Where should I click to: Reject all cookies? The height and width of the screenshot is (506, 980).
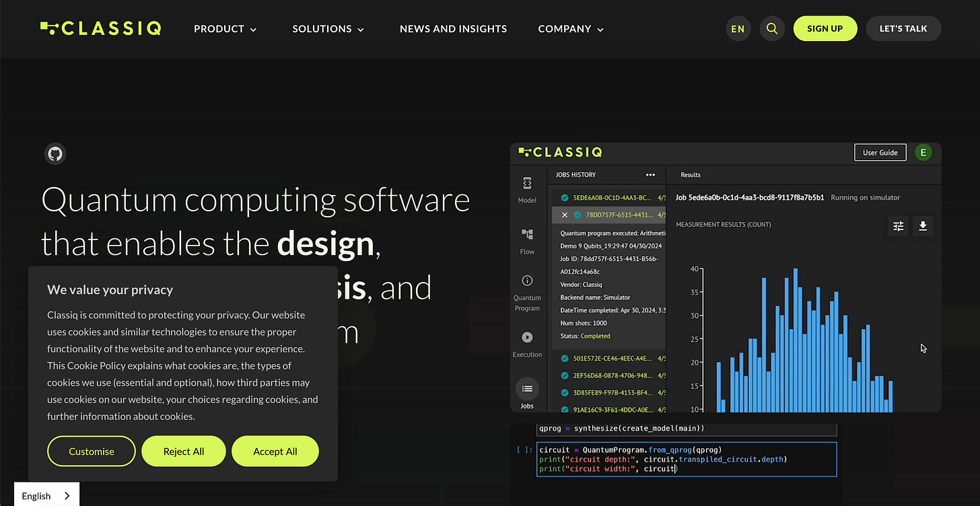[183, 451]
